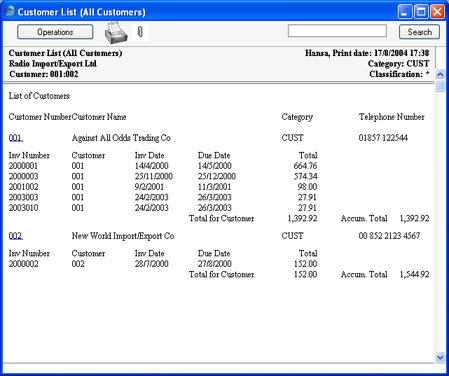Screen dimensions: 449x376
Task: Click invoice date 25/11/2000
Action: coord(154,176)
